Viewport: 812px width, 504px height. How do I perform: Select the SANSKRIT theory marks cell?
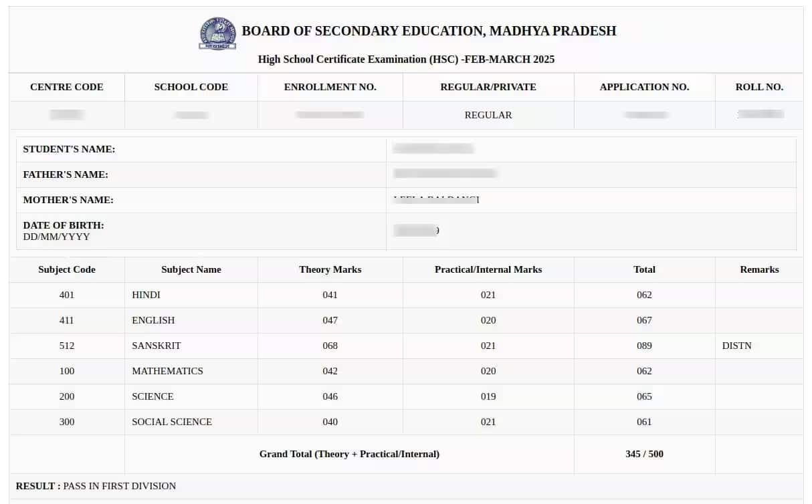coord(330,346)
